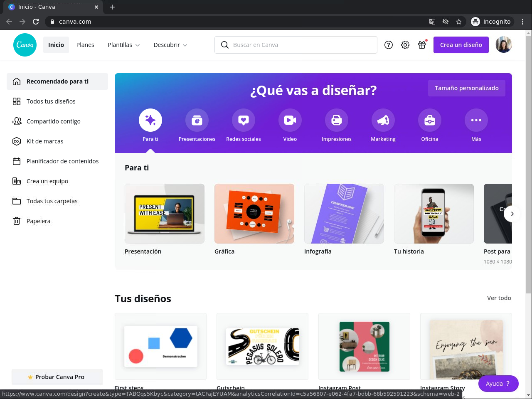This screenshot has width=532, height=399.
Task: Select the Para ti sparkle icon
Action: tap(150, 120)
